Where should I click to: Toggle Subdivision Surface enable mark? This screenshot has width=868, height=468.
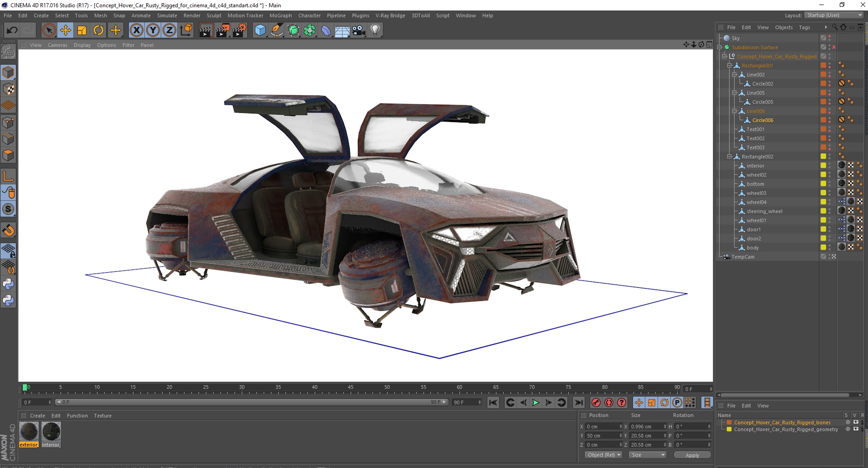[834, 47]
